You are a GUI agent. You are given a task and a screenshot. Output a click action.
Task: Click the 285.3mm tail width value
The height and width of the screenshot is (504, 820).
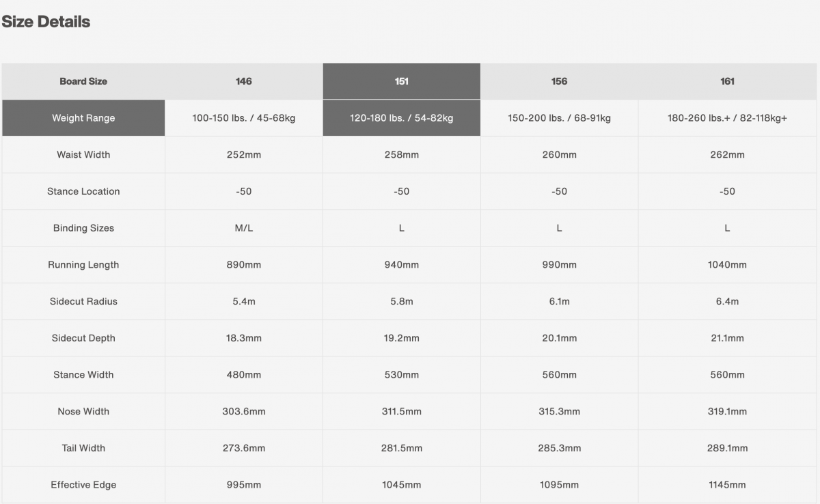click(559, 448)
